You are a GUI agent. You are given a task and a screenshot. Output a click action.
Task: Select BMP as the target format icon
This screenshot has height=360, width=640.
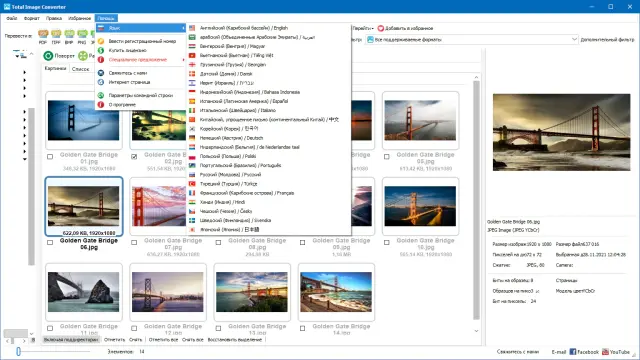click(69, 34)
